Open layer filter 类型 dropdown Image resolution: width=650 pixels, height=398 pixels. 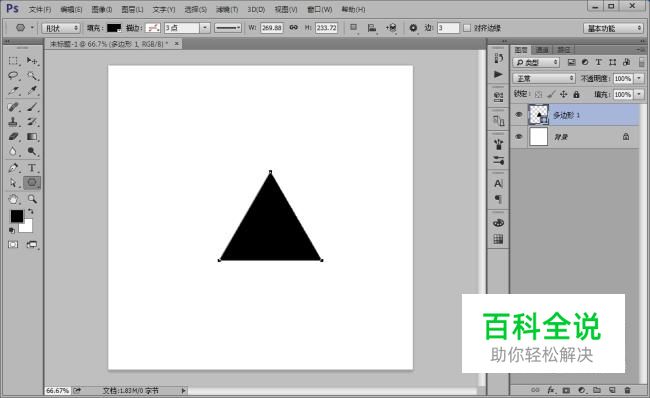click(x=536, y=62)
